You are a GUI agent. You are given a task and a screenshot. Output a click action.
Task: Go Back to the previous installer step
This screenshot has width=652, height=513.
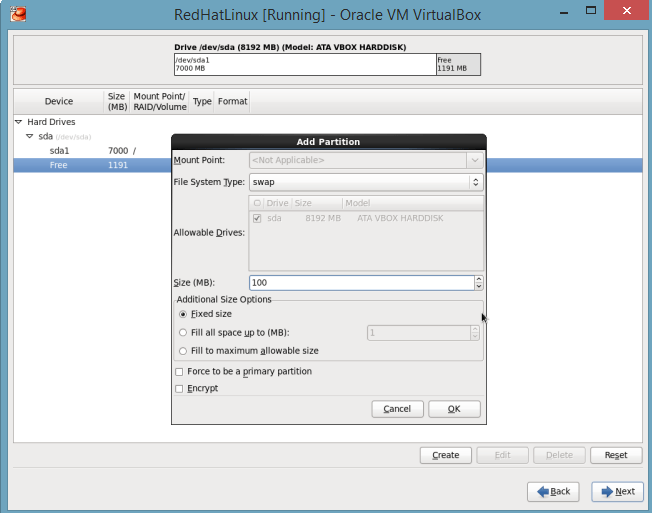(x=553, y=492)
